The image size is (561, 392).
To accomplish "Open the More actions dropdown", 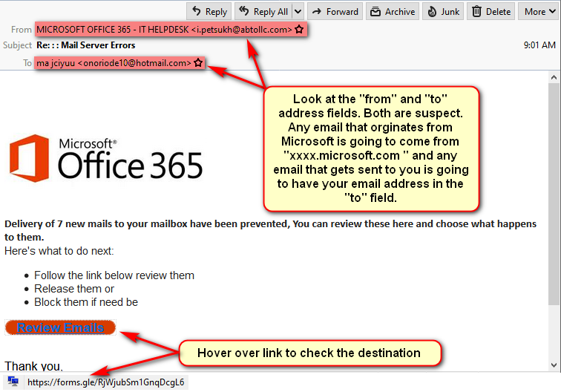I will pos(539,11).
